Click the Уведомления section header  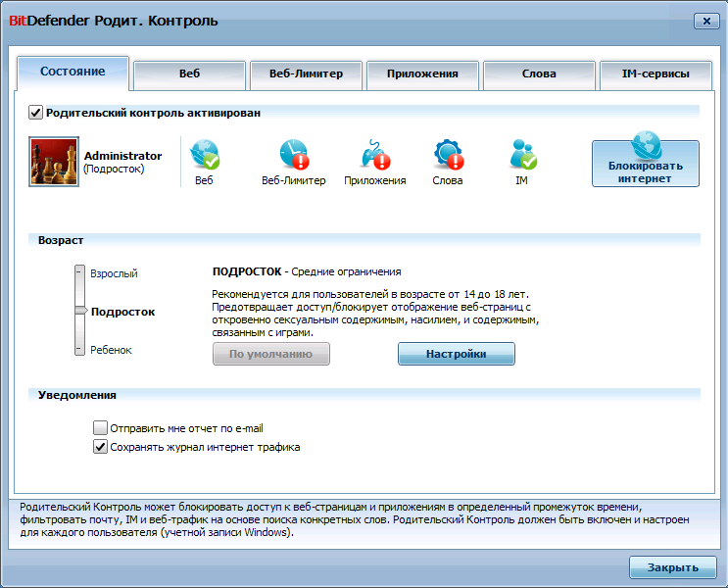tap(77, 395)
